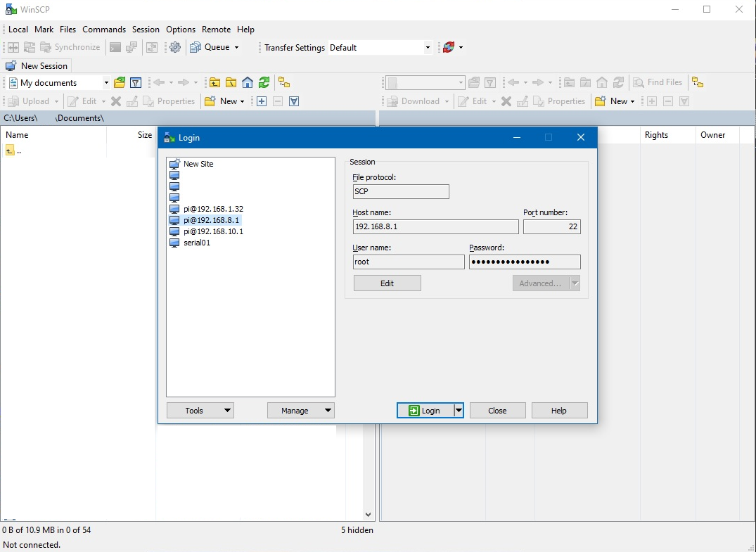Open the Transfer Settings Default combo box
756x552 pixels.
click(x=380, y=48)
